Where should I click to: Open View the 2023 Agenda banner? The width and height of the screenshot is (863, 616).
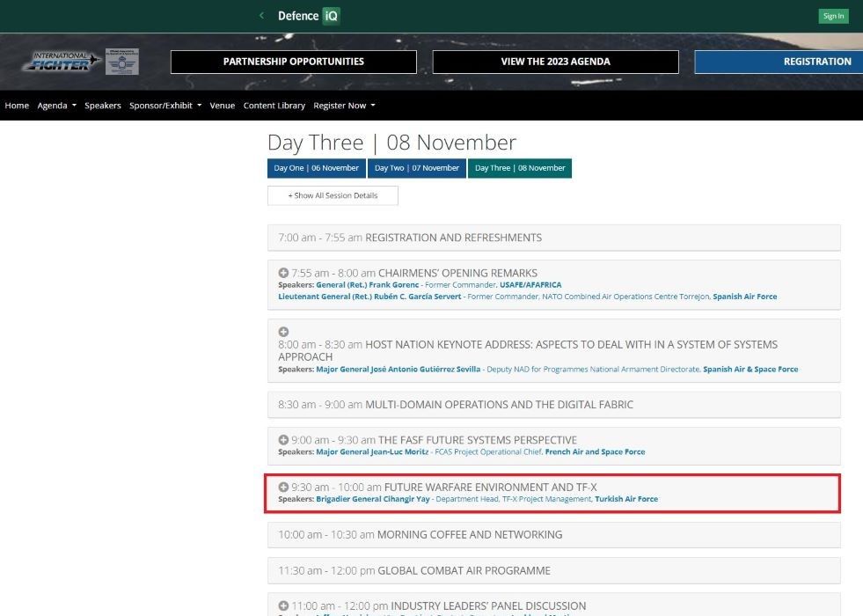click(x=555, y=62)
